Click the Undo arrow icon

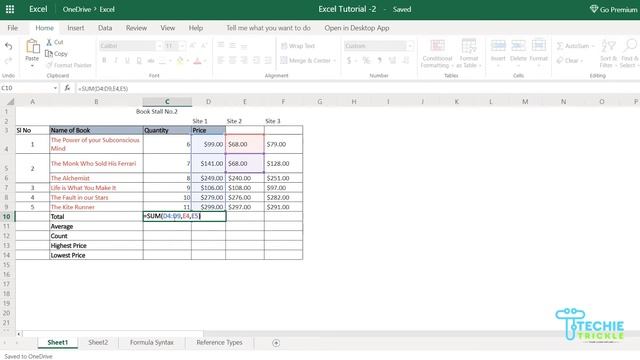[x=9, y=46]
